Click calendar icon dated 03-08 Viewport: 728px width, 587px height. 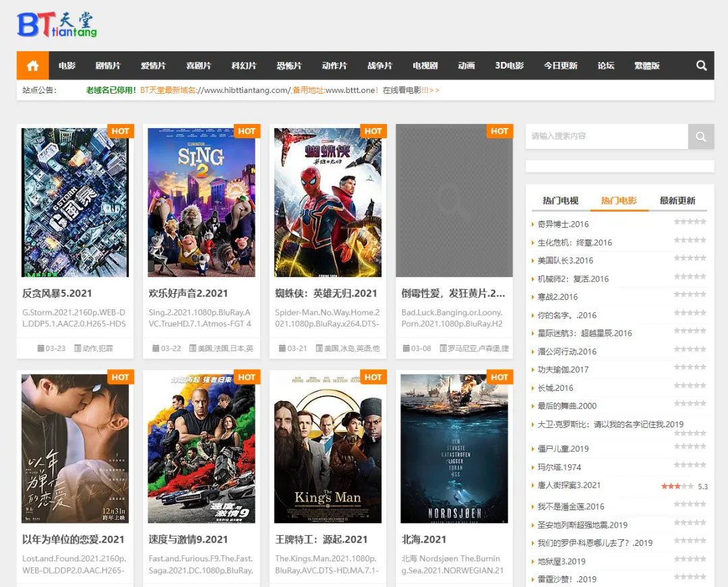(406, 348)
